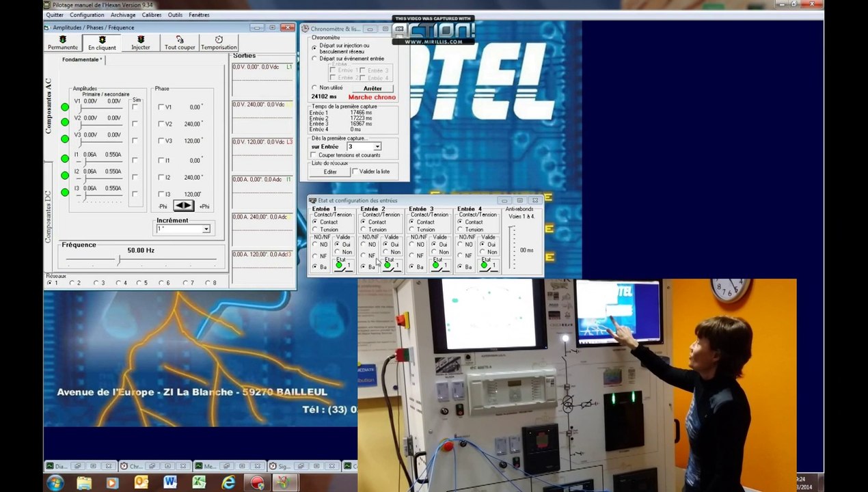Select the Non utilisé chronometer option
The image size is (868, 492).
point(314,87)
